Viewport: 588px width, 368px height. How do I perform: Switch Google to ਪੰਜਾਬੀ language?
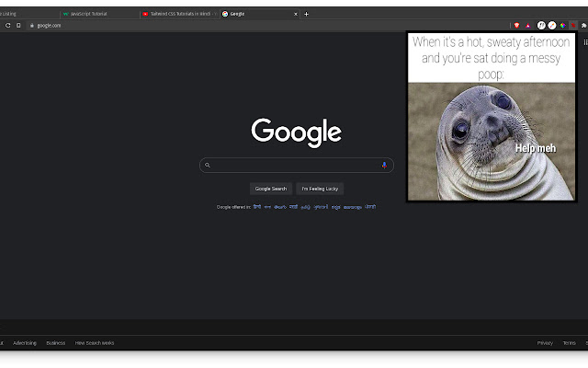click(x=370, y=207)
